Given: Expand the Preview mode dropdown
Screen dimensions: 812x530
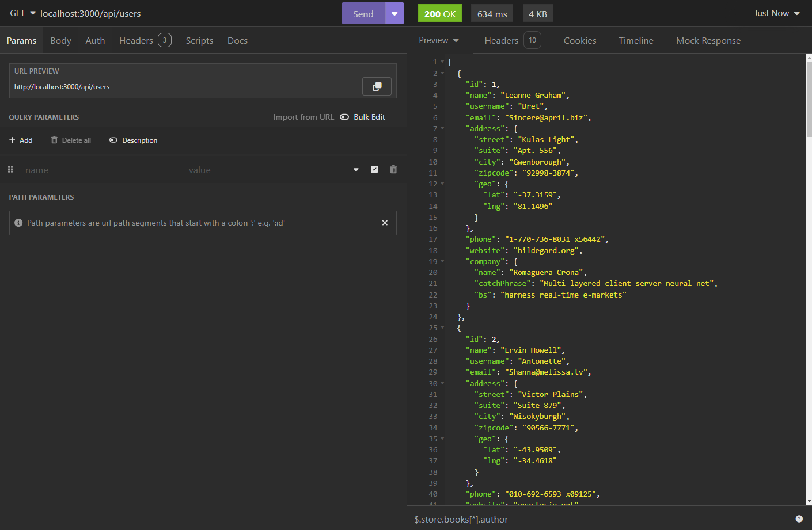Looking at the screenshot, I should [439, 40].
